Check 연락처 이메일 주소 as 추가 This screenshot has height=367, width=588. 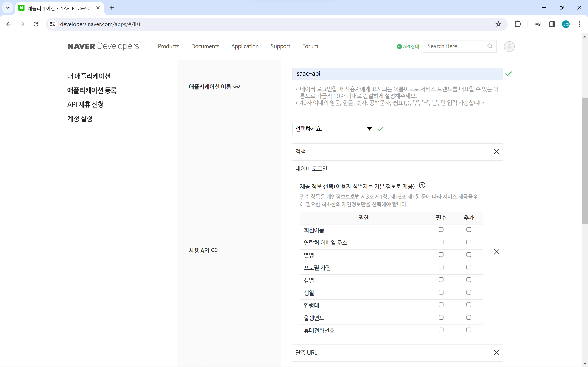point(468,242)
